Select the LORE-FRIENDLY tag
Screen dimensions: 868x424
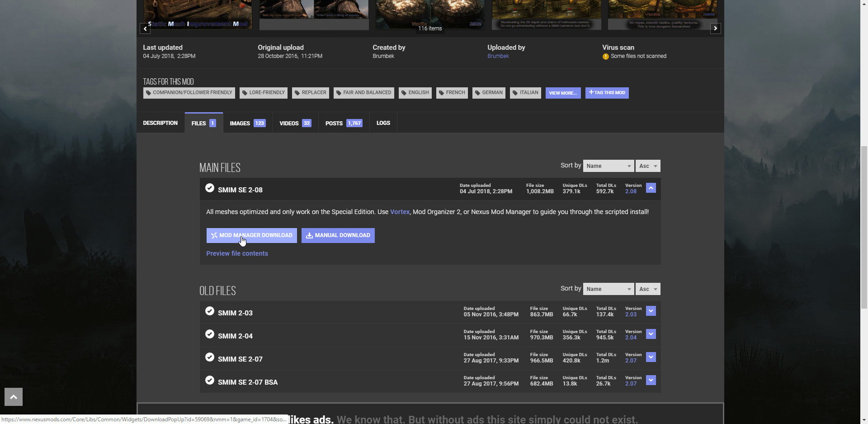(x=264, y=92)
